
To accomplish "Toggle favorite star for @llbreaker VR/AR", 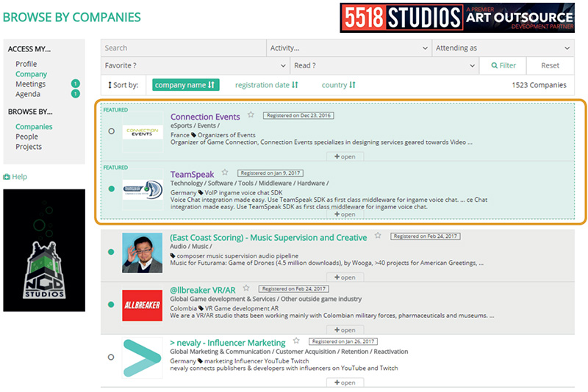I will pyautogui.click(x=246, y=288).
